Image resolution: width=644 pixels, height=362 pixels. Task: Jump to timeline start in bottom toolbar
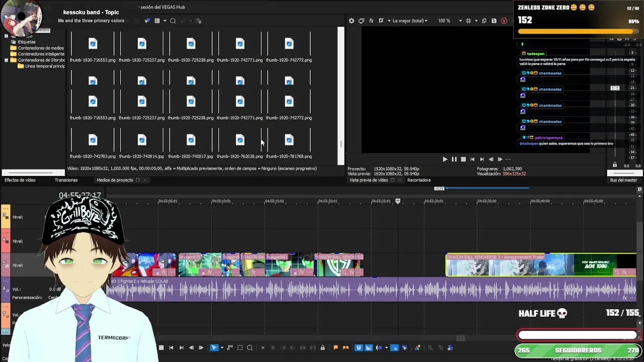click(x=171, y=347)
